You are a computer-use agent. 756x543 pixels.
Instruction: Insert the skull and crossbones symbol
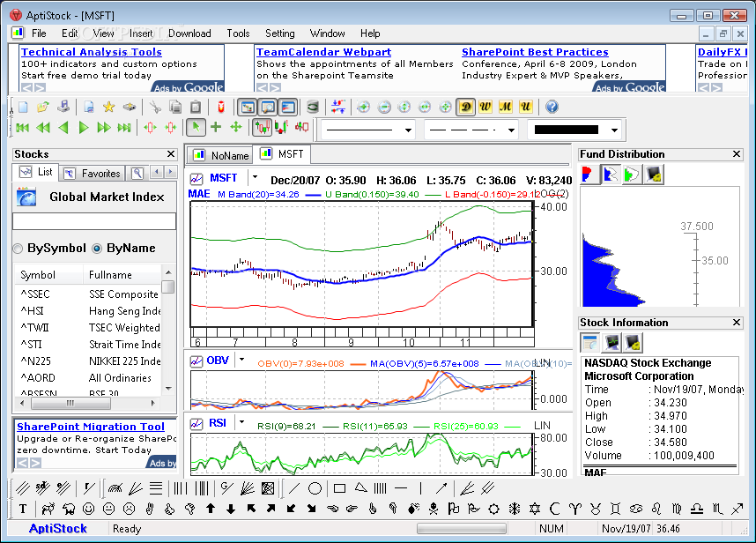[434, 509]
